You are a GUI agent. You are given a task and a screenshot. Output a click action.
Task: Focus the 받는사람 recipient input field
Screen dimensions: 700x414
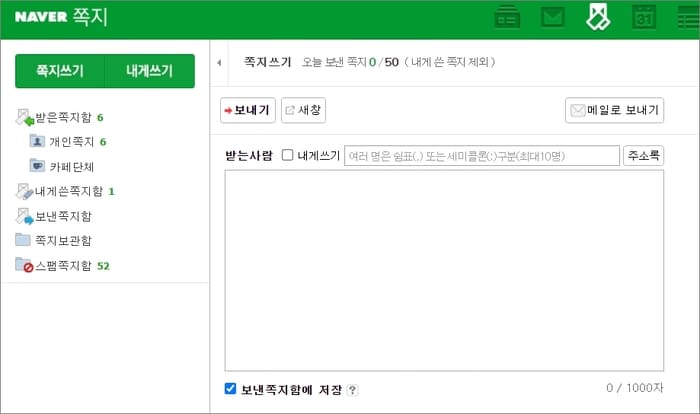click(482, 155)
